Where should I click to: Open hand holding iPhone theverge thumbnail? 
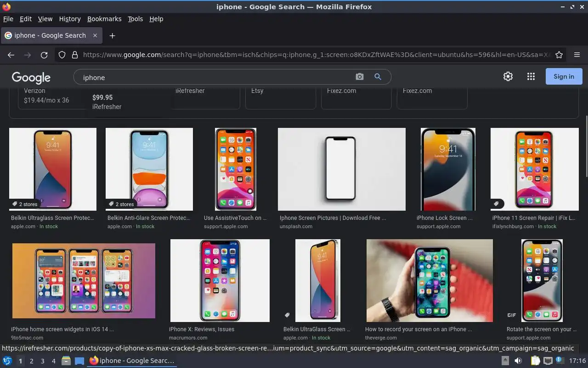[430, 281]
